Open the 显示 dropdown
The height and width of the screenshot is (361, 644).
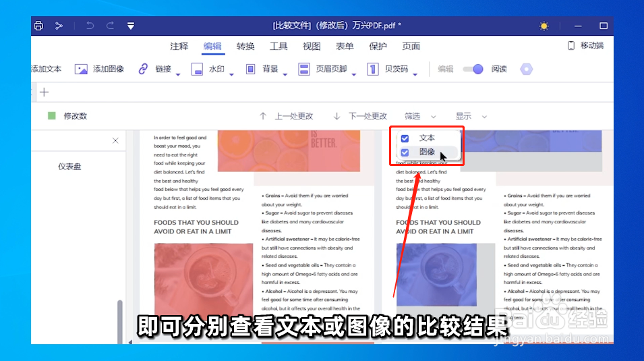click(x=471, y=116)
